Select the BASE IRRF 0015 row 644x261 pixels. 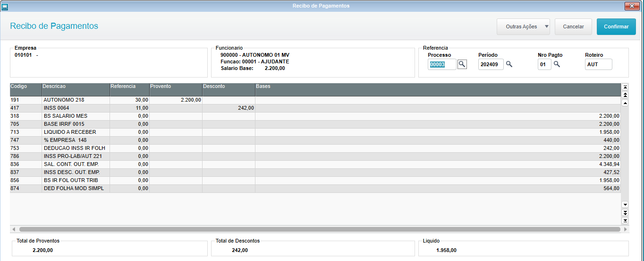315,124
